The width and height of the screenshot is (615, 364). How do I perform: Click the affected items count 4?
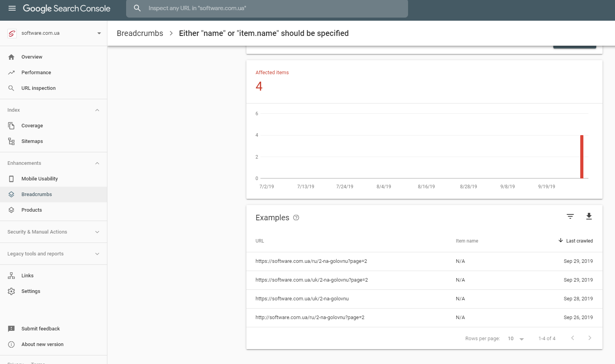[259, 86]
